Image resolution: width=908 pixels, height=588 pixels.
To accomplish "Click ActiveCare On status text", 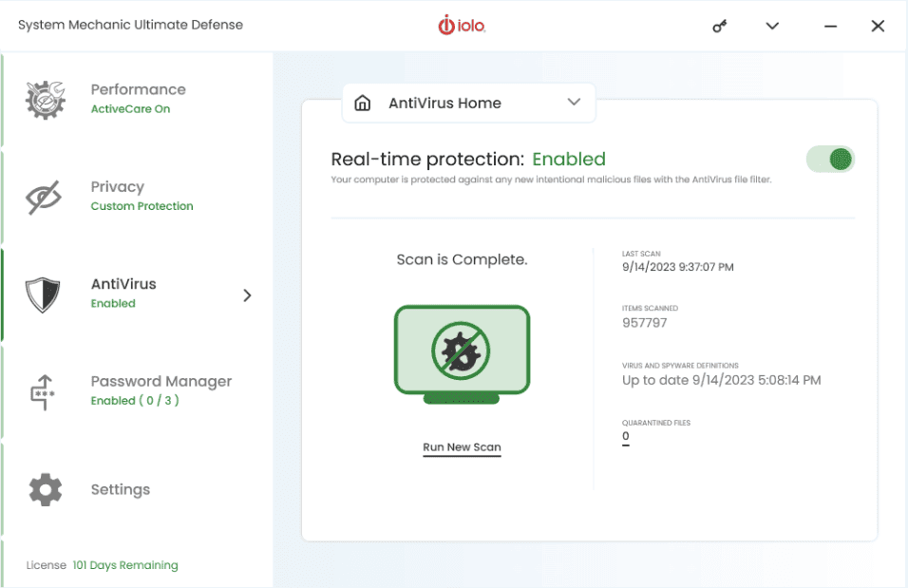I will [x=130, y=109].
